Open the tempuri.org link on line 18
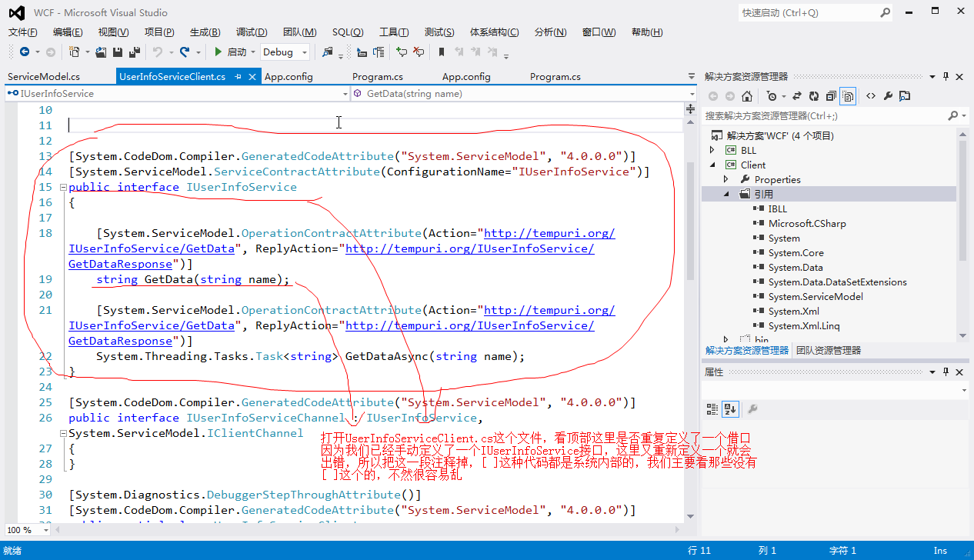Viewport: 974px width, 560px height. click(x=549, y=233)
